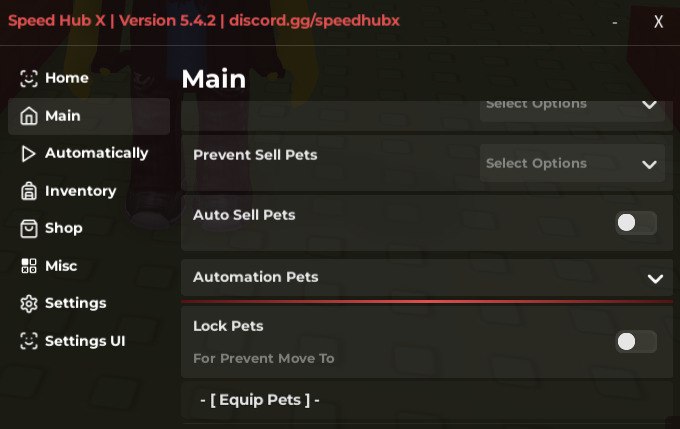Click the Settings UI icon
This screenshot has width=680, height=429.
[x=28, y=341]
